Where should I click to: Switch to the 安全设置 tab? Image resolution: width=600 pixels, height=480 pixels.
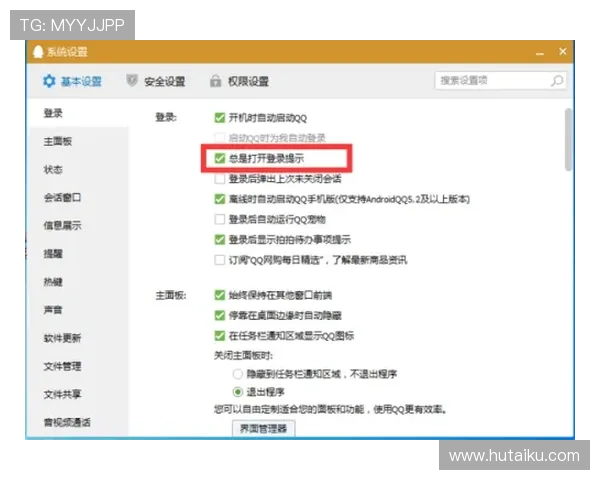click(x=156, y=81)
